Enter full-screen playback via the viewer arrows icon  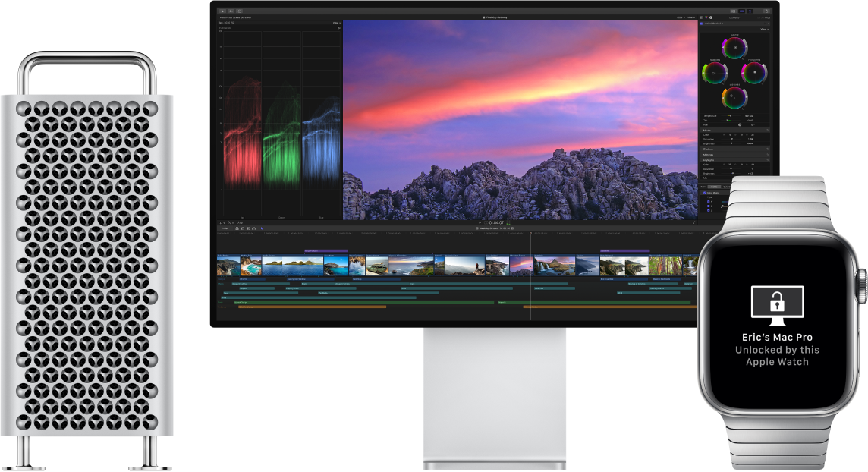[693, 222]
